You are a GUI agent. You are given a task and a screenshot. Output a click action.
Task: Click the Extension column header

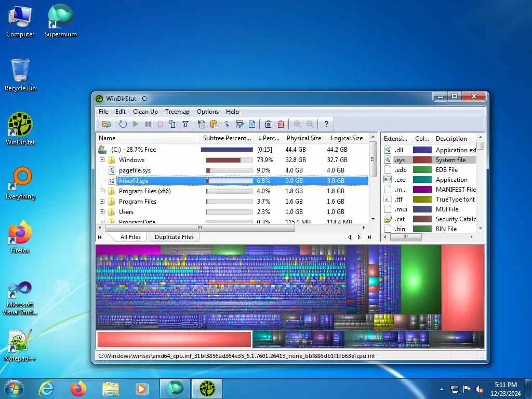coord(395,138)
